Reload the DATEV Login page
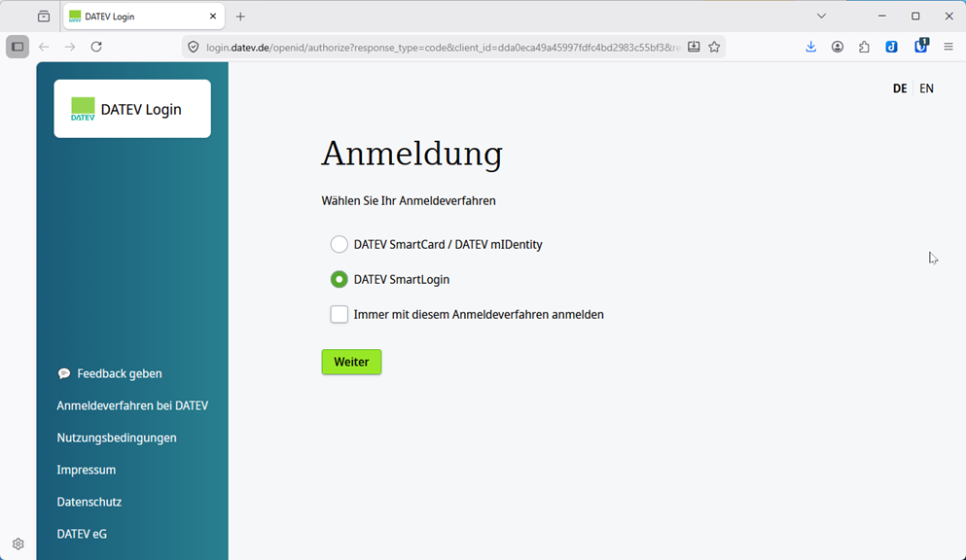966x560 pixels. pyautogui.click(x=96, y=47)
